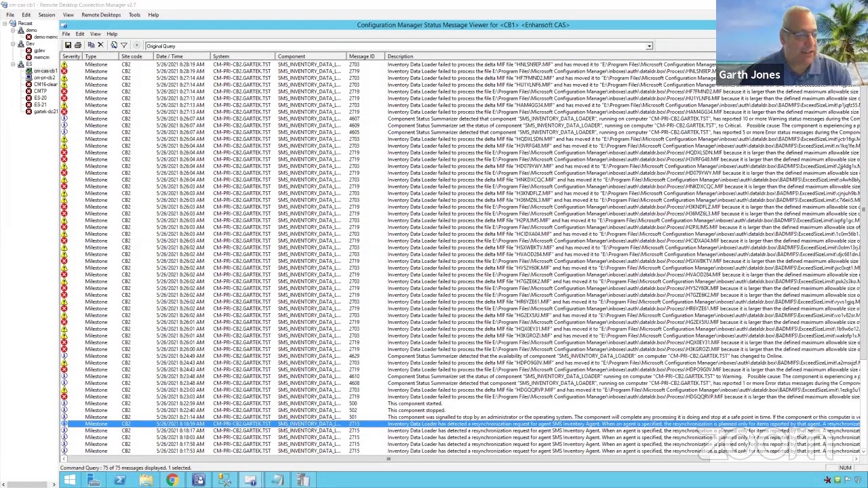Image resolution: width=868 pixels, height=488 pixels.
Task: Select the memcm server in tree
Action: tap(41, 58)
